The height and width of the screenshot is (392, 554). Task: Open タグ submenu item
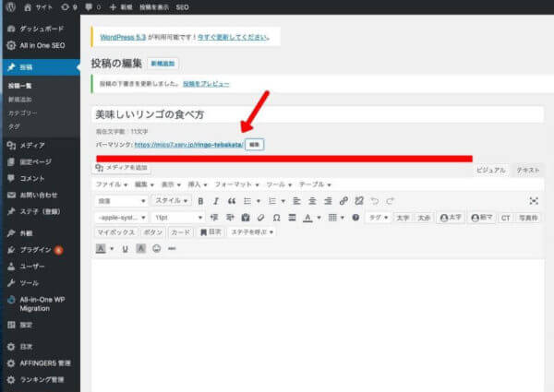coord(14,126)
